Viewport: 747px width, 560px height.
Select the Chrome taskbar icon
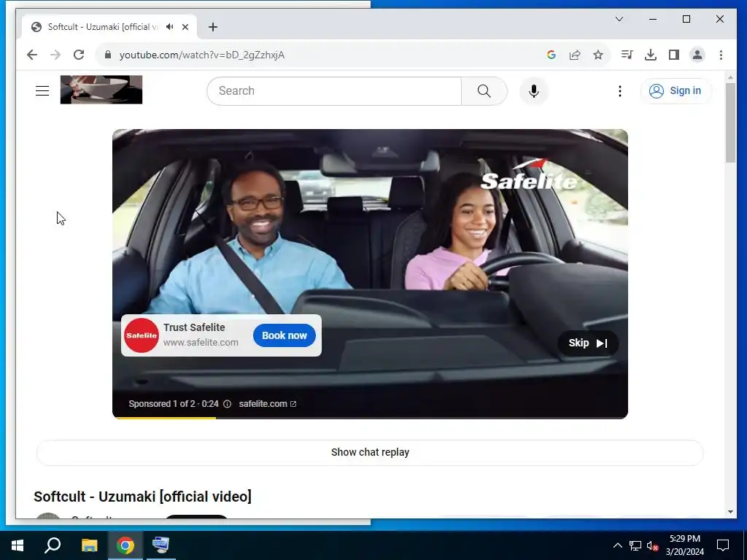tap(125, 545)
